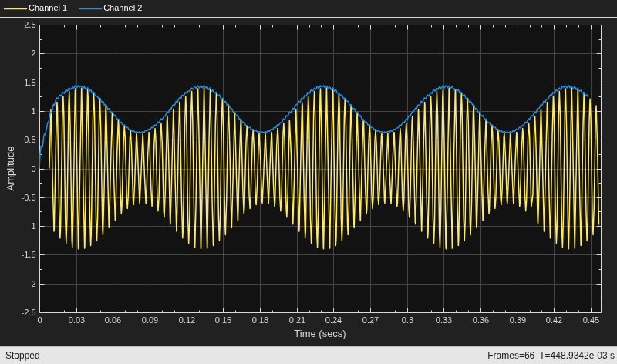Viewport: 617px width, 364px height.
Task: Click the Time (secs) axis label
Action: pyautogui.click(x=320, y=334)
